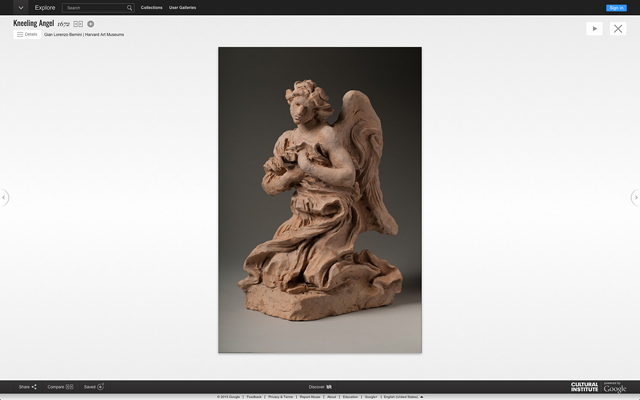Open the Details panel button
This screenshot has height=400, width=640.
(x=27, y=35)
